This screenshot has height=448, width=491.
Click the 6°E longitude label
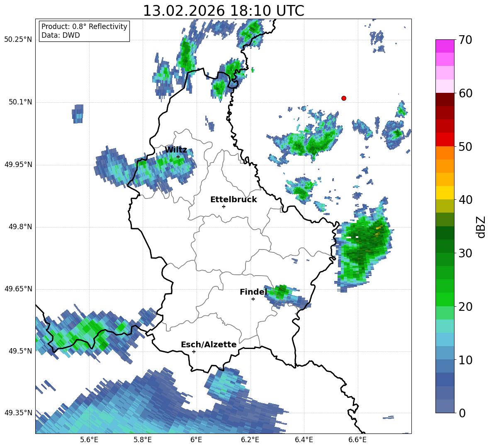(196, 440)
